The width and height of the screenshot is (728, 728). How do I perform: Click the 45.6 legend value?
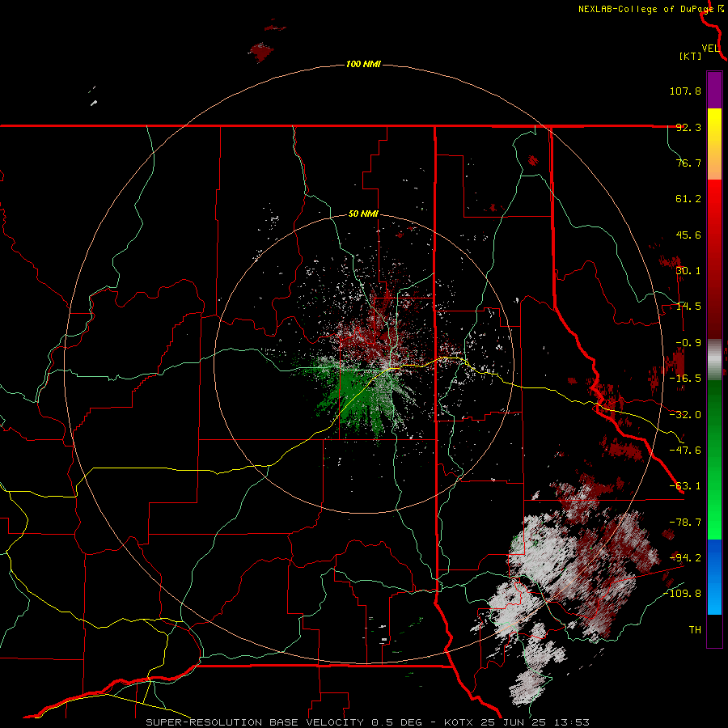[688, 235]
